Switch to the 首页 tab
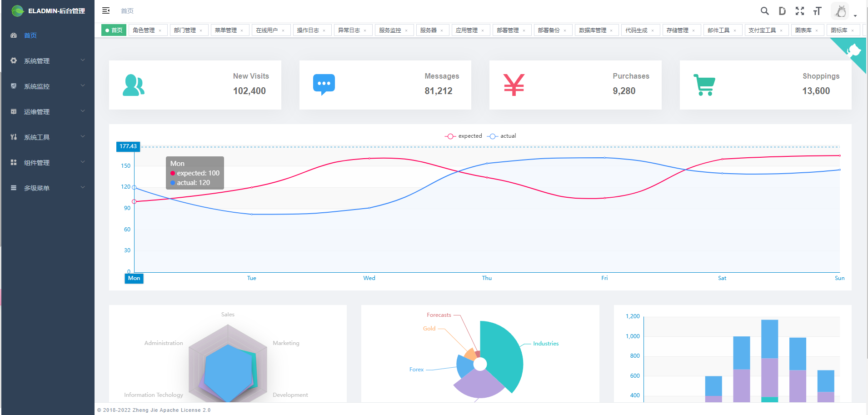This screenshot has height=415, width=868. [x=114, y=30]
